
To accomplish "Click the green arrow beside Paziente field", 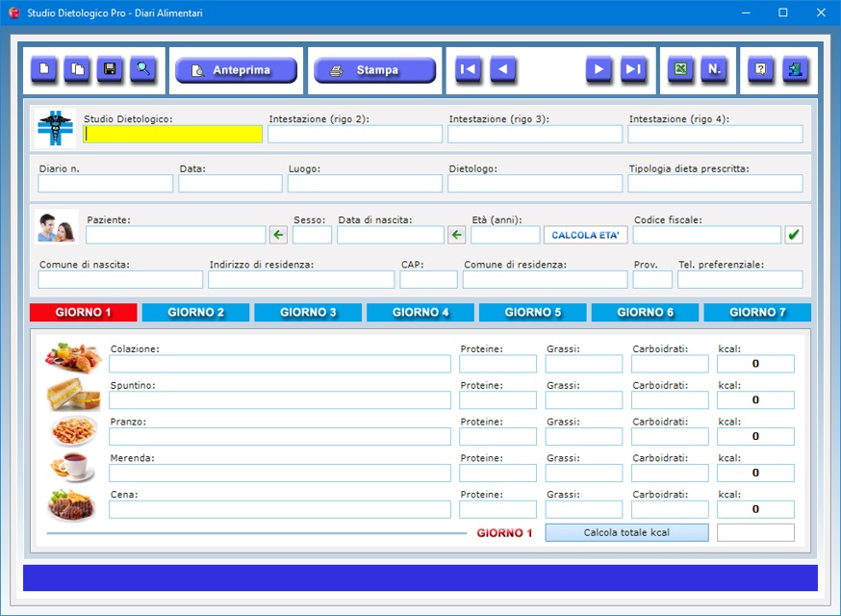I will 278,235.
